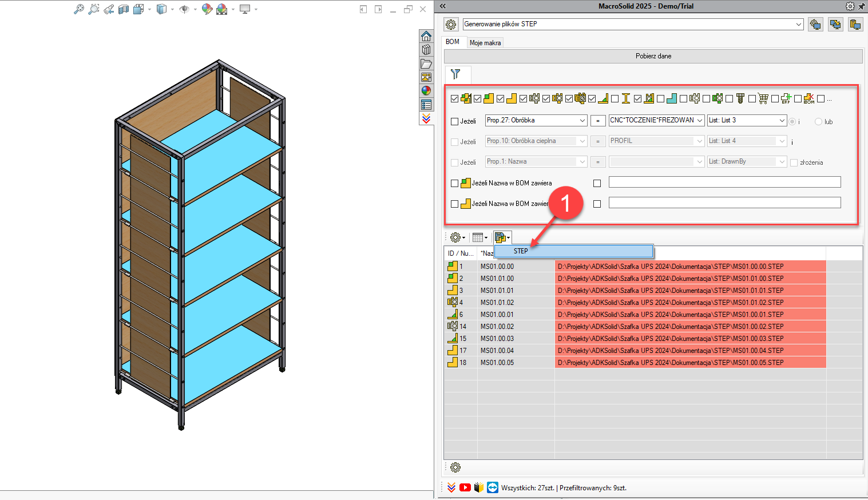Enable the I-beam profile filter checkbox

615,98
